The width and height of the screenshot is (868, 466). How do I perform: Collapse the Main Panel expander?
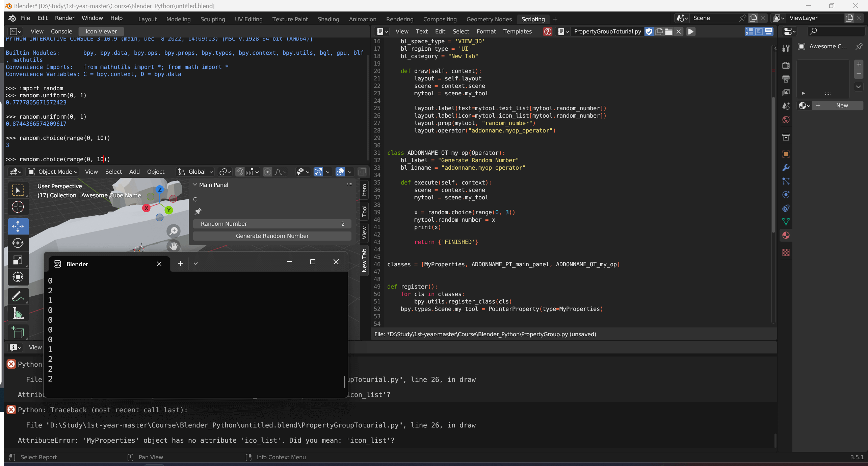click(x=195, y=185)
